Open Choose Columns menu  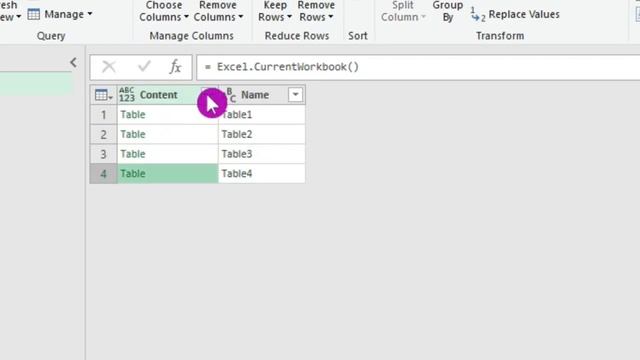[x=164, y=11]
